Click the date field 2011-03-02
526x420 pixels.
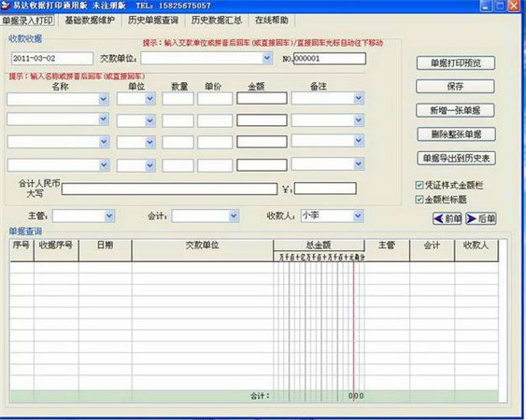click(52, 58)
